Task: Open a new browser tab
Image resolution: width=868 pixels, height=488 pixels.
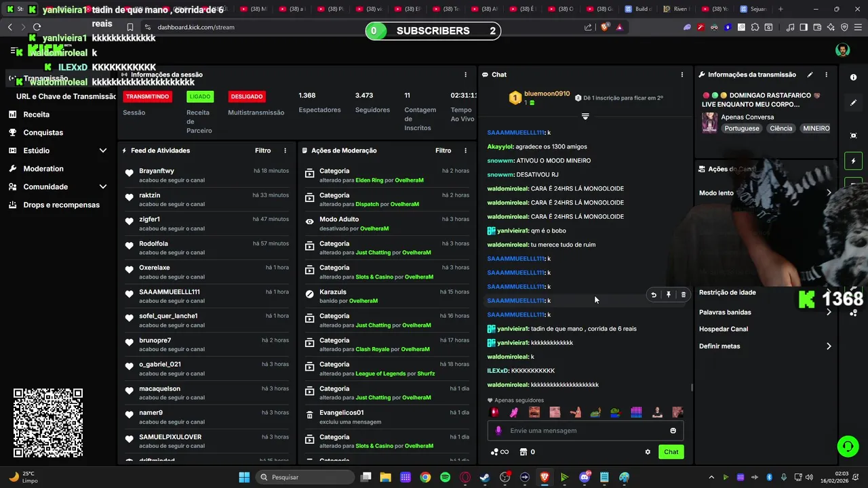Action: click(x=781, y=9)
